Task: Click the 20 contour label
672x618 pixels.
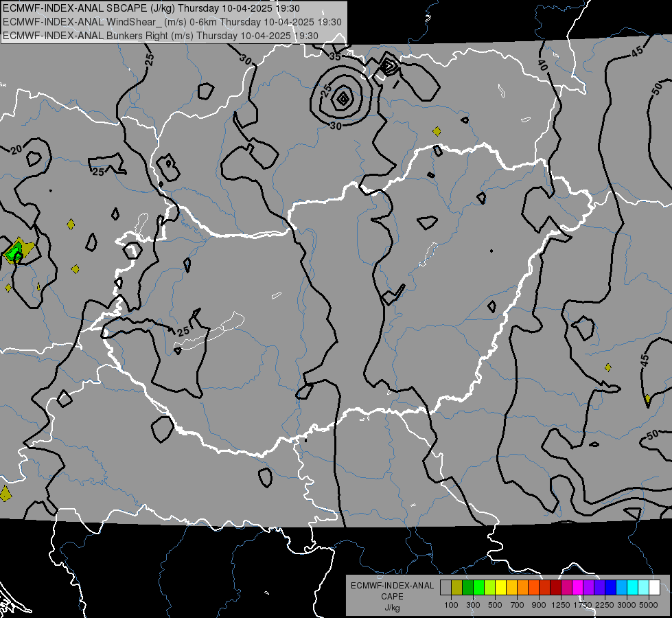Action: [16, 150]
